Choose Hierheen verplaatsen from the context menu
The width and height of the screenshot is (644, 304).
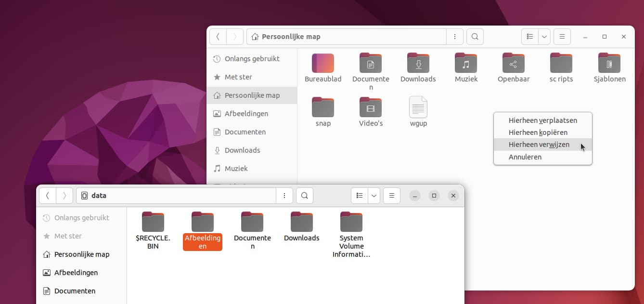click(542, 120)
